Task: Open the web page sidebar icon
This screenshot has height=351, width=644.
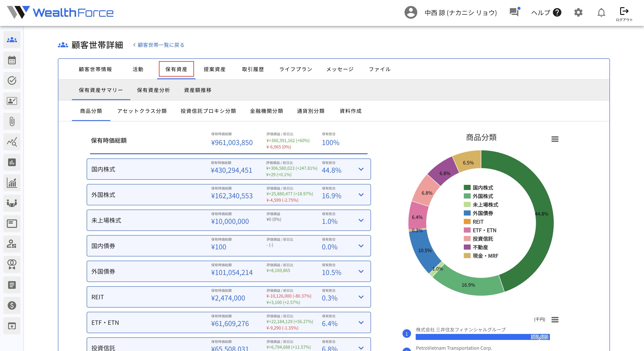Action: (12, 223)
